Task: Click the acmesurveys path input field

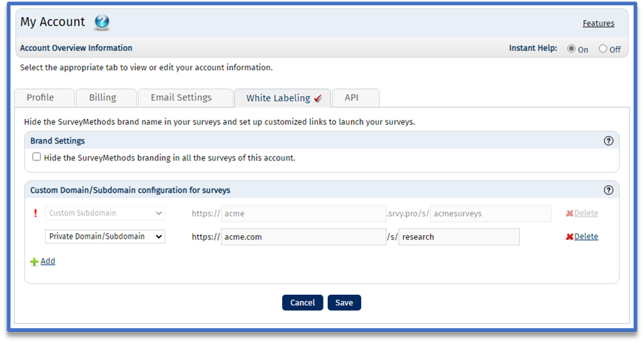Action: click(x=490, y=214)
